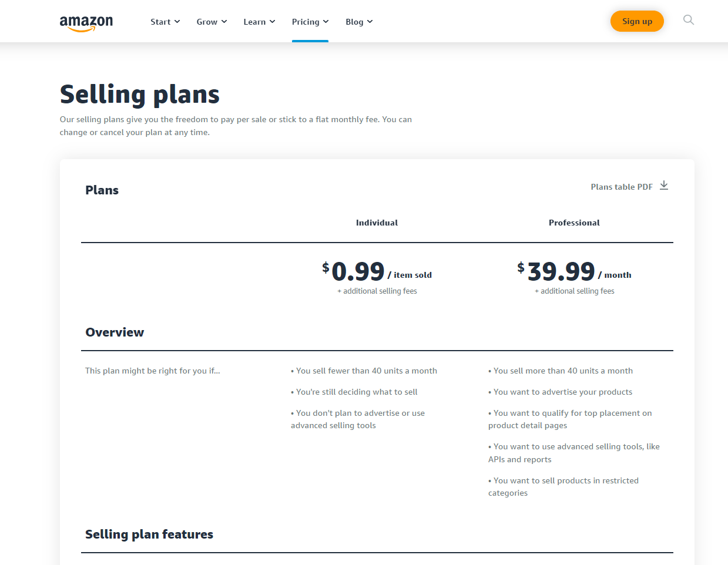Go to the Blog menu item
This screenshot has width=728, height=565.
(354, 22)
